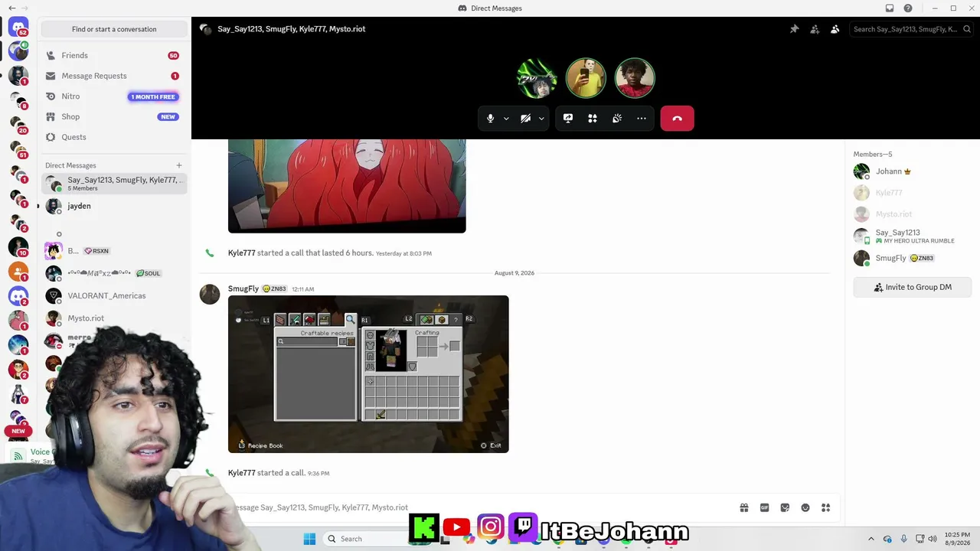Open the server with the 10 badge
The height and width of the screenshot is (551, 980).
(x=18, y=247)
